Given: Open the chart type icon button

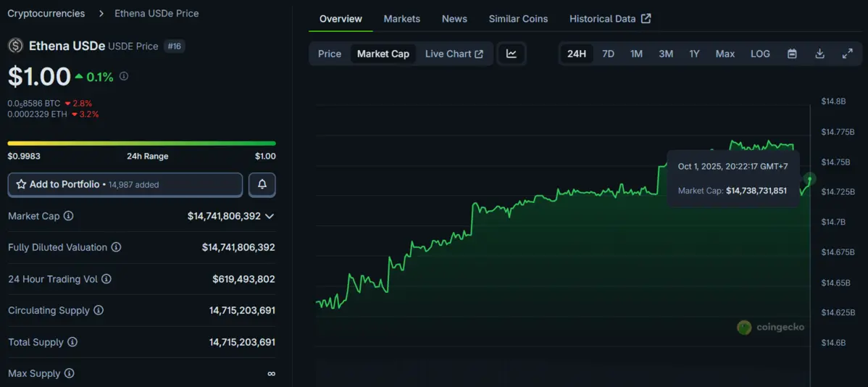Looking at the screenshot, I should [512, 54].
